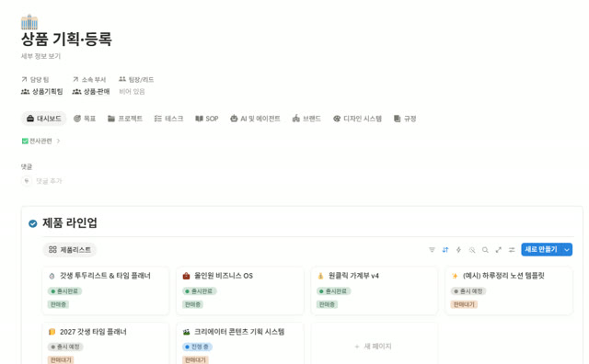Open the 원클릭 가계부 v4 card title

(x=353, y=276)
